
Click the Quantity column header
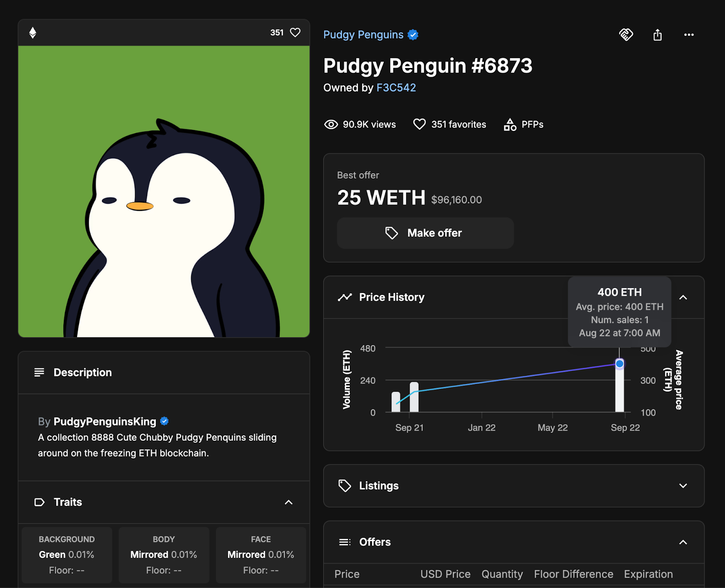(502, 574)
